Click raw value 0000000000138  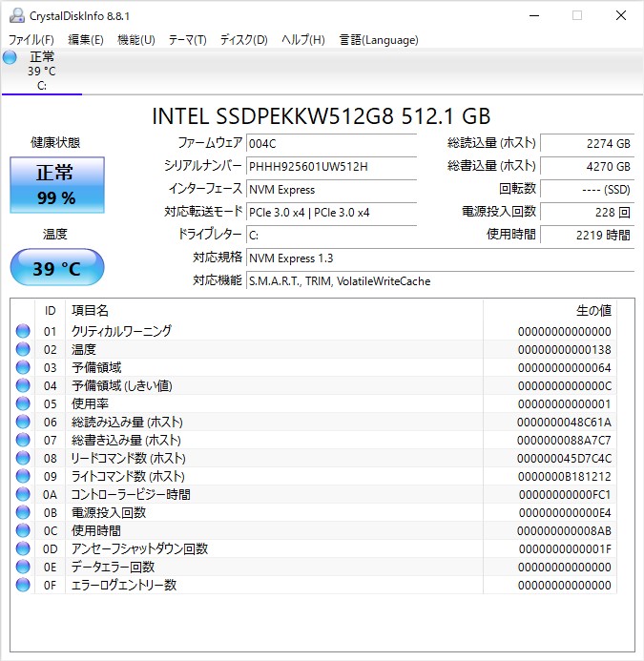564,349
